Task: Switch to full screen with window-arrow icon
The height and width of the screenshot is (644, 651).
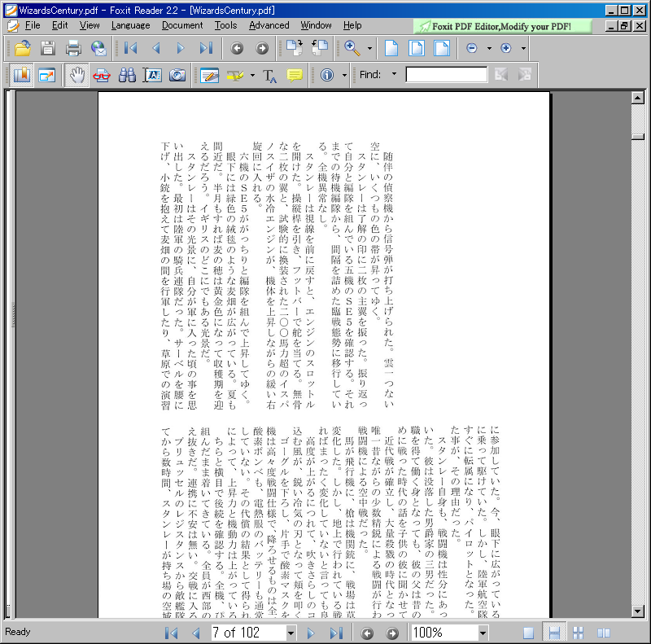Action: 47,75
